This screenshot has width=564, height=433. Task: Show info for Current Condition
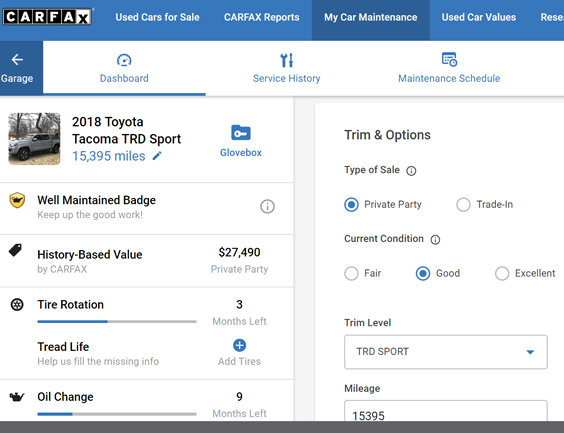[x=435, y=240]
